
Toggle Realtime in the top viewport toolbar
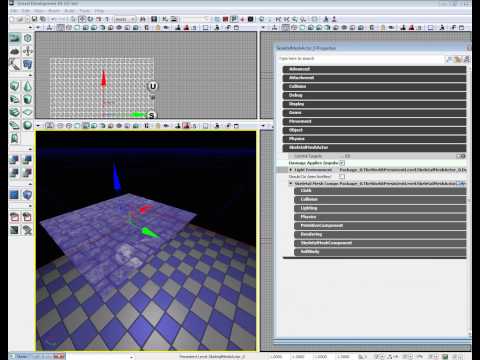[x=49, y=28]
